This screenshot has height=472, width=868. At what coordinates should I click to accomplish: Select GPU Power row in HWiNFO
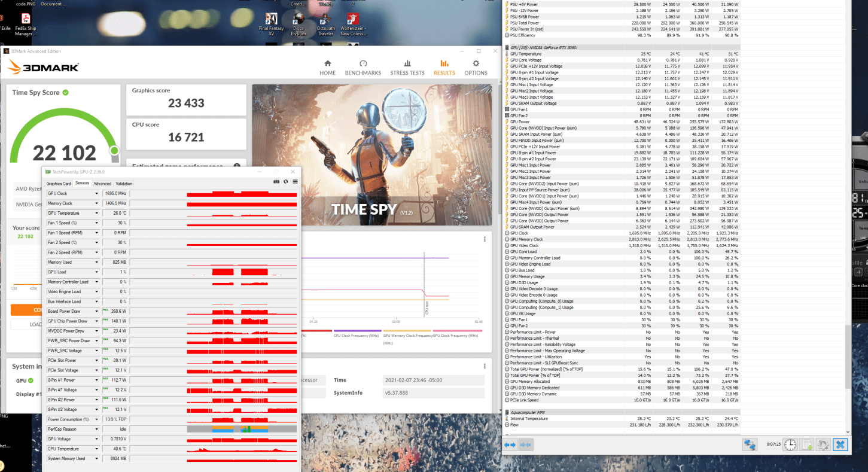[x=623, y=122]
